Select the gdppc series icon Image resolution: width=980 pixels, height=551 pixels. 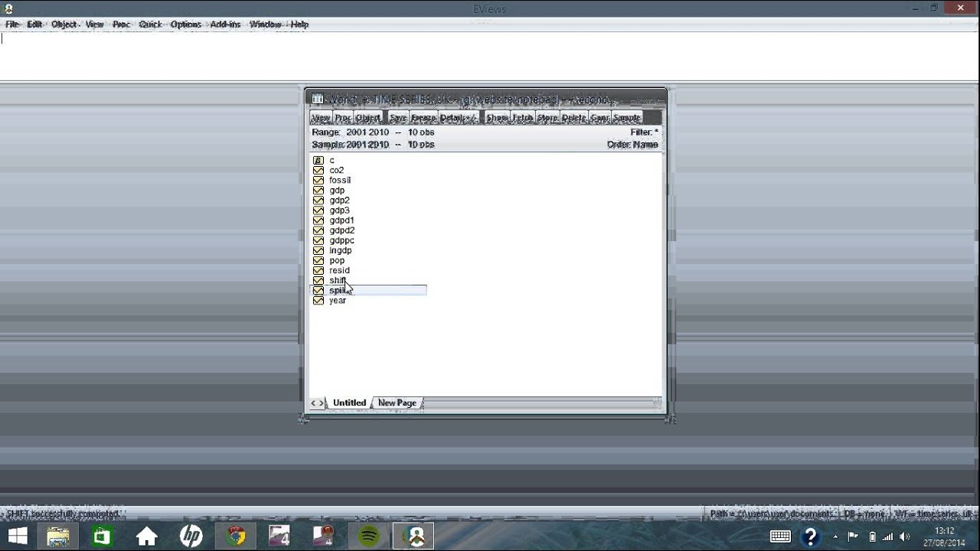(x=318, y=240)
